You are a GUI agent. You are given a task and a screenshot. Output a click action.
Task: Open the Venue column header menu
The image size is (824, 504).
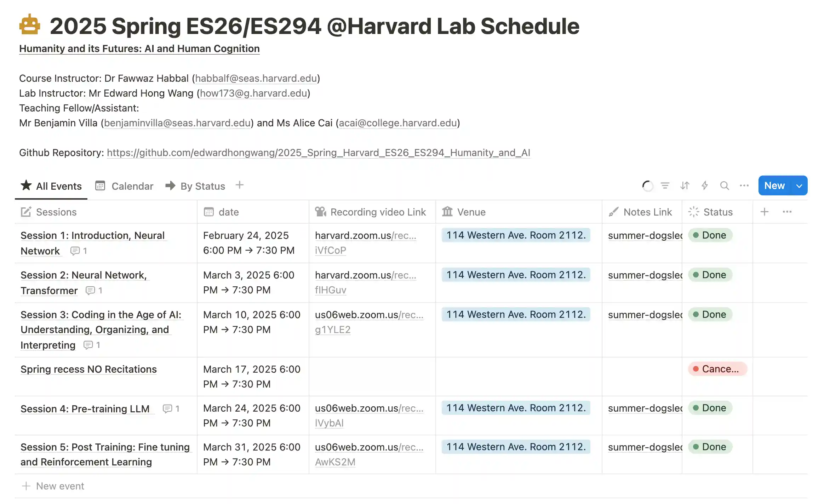pos(471,212)
